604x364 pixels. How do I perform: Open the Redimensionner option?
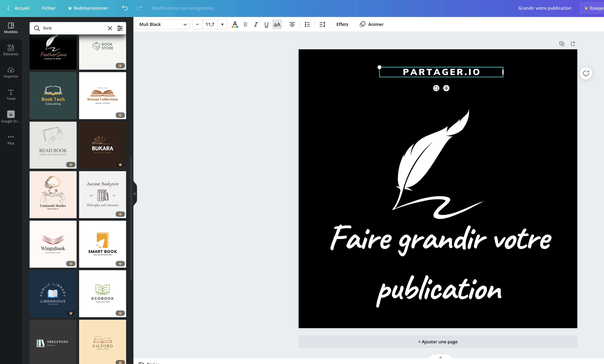(88, 8)
